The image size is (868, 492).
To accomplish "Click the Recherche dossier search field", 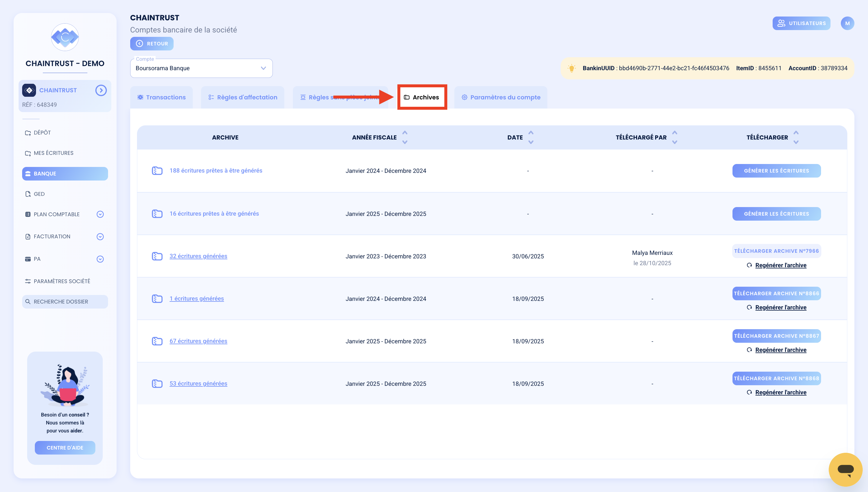I will (65, 302).
